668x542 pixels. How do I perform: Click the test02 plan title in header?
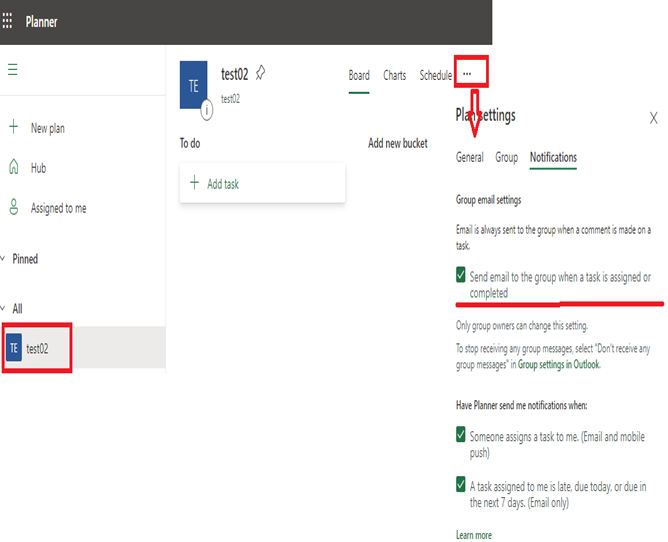(x=234, y=74)
